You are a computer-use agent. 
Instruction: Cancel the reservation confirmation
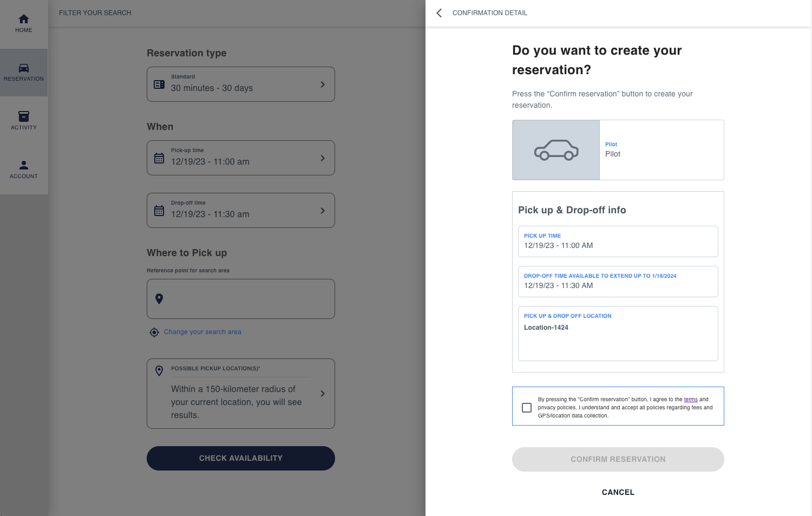618,492
